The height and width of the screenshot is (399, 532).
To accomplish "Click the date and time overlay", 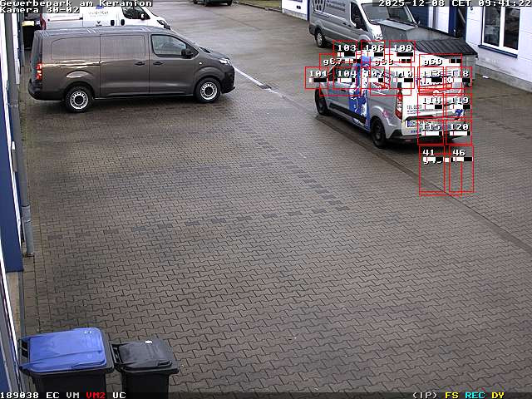I will pyautogui.click(x=454, y=3).
